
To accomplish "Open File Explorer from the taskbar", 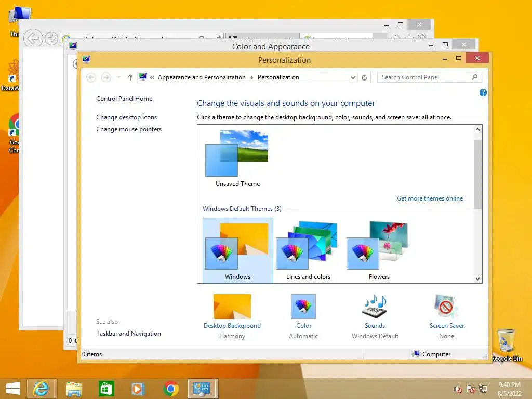I will 74,389.
